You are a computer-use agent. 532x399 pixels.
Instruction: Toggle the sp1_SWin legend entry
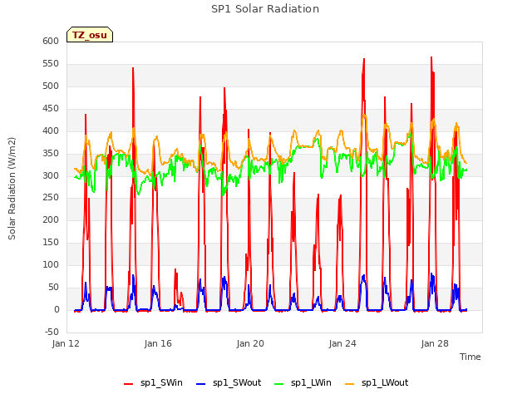[x=153, y=383]
